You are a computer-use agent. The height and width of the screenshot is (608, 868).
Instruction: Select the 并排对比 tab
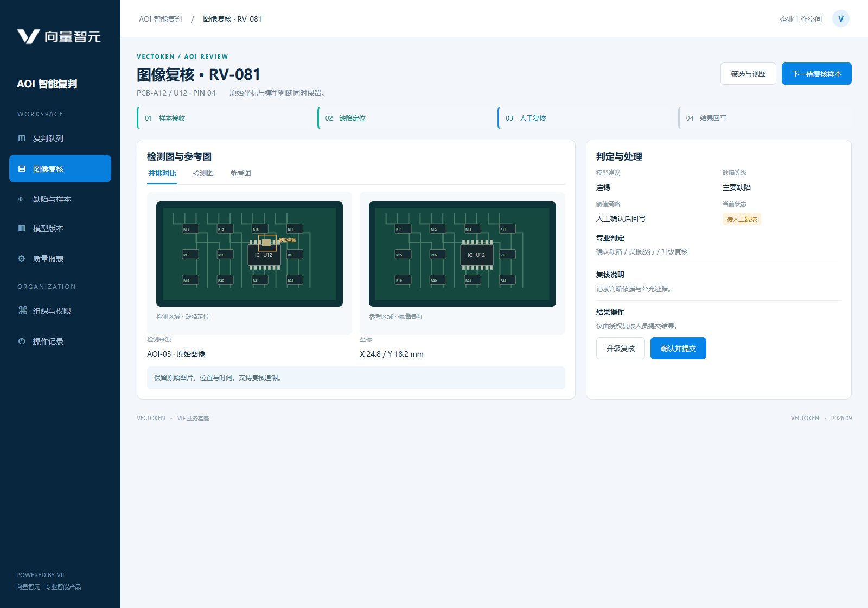tap(162, 173)
